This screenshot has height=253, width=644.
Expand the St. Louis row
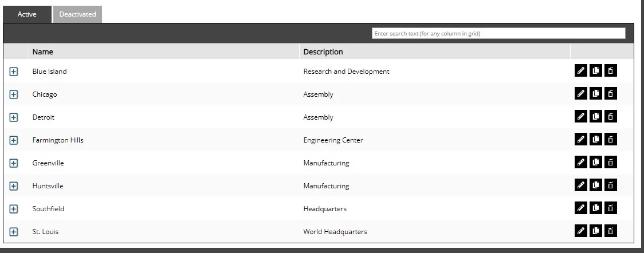point(14,232)
